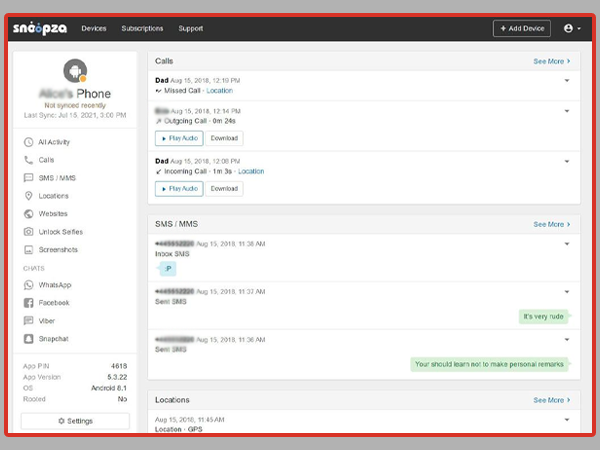
Task: Open Locations via the pin icon
Action: coord(28,196)
